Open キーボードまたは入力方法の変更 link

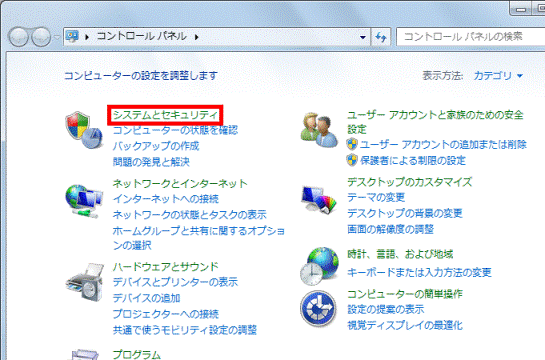click(x=420, y=272)
